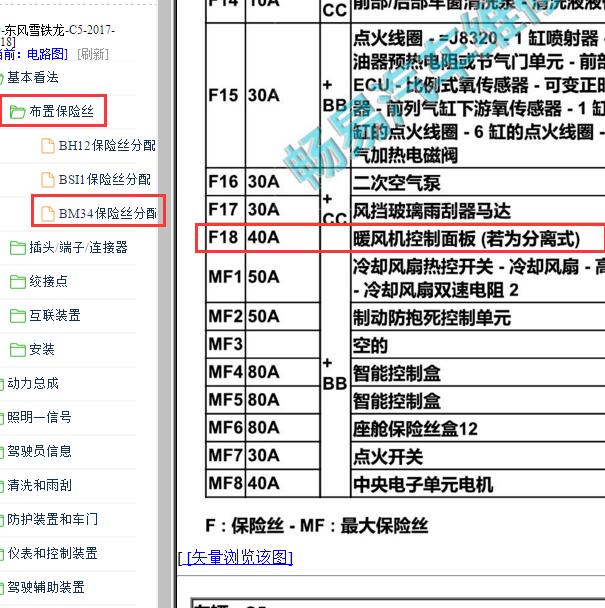Select the 基本看法 tree item
This screenshot has height=608, width=605.
[33, 78]
